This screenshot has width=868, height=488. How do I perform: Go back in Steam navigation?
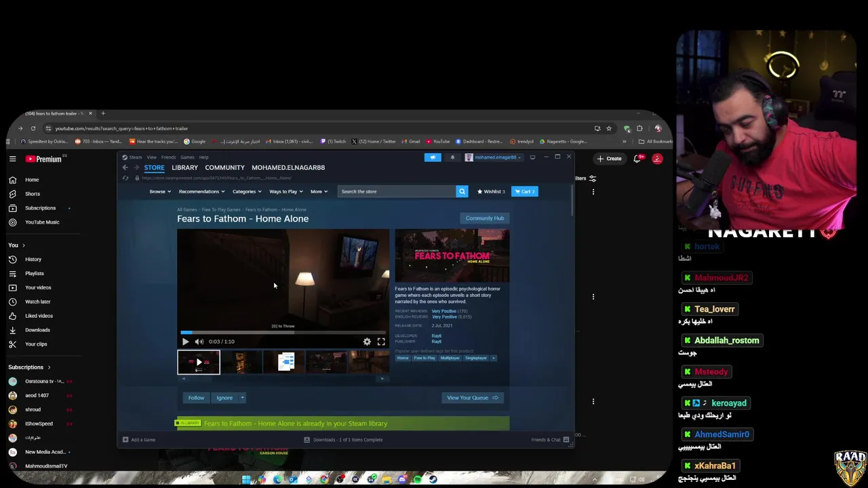(125, 167)
